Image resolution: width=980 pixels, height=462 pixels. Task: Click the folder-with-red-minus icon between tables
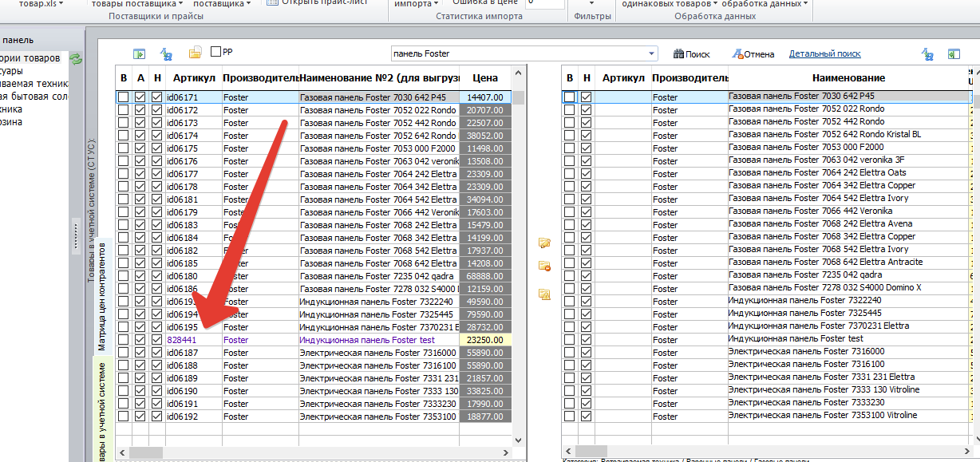click(x=545, y=267)
